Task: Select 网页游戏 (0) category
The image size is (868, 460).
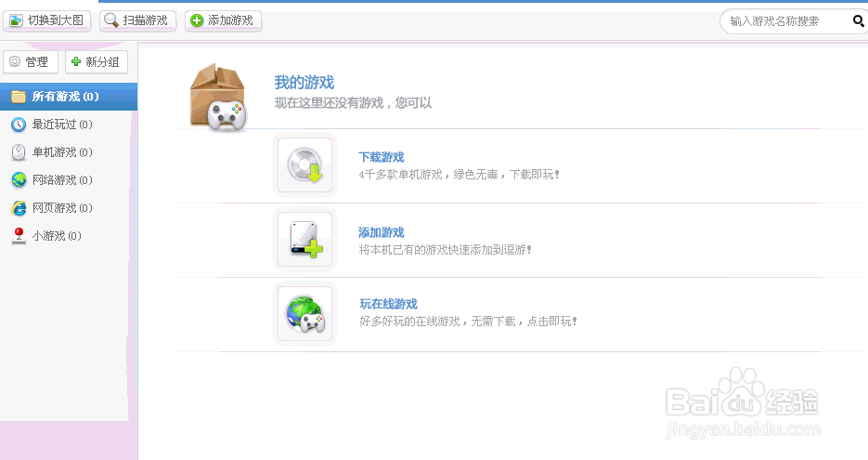Action: click(x=69, y=208)
